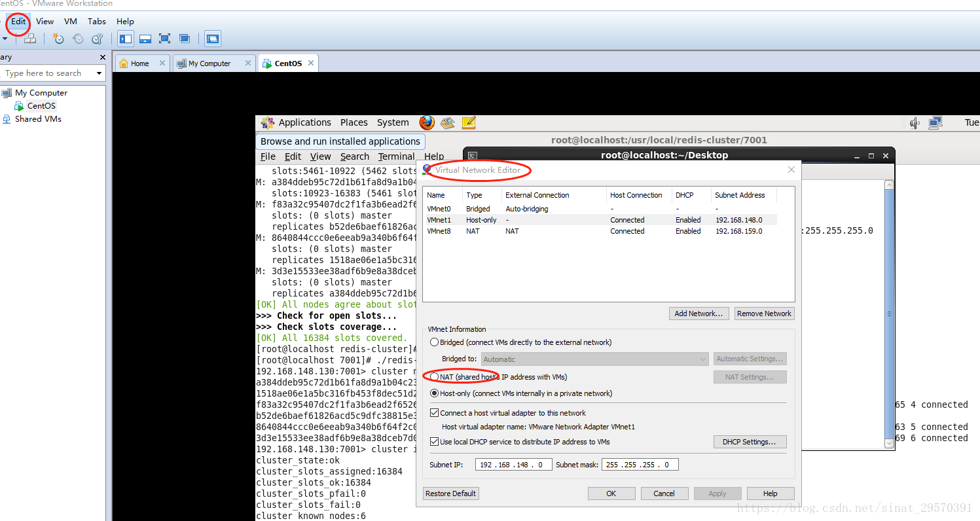Select the Host-only radio option
The image size is (980, 521).
coord(434,393)
